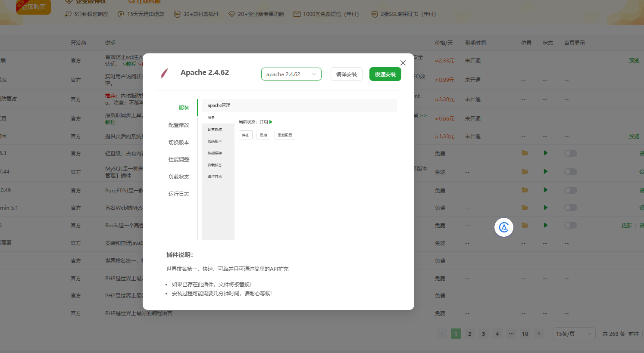Select the 切换版本 tab
Screen dimensions: 644x353
coord(179,142)
